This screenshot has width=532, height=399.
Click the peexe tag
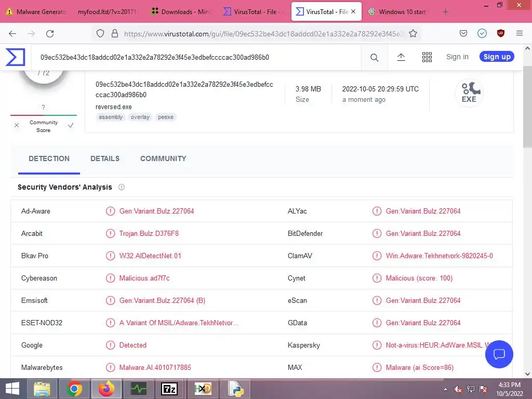coord(166,117)
